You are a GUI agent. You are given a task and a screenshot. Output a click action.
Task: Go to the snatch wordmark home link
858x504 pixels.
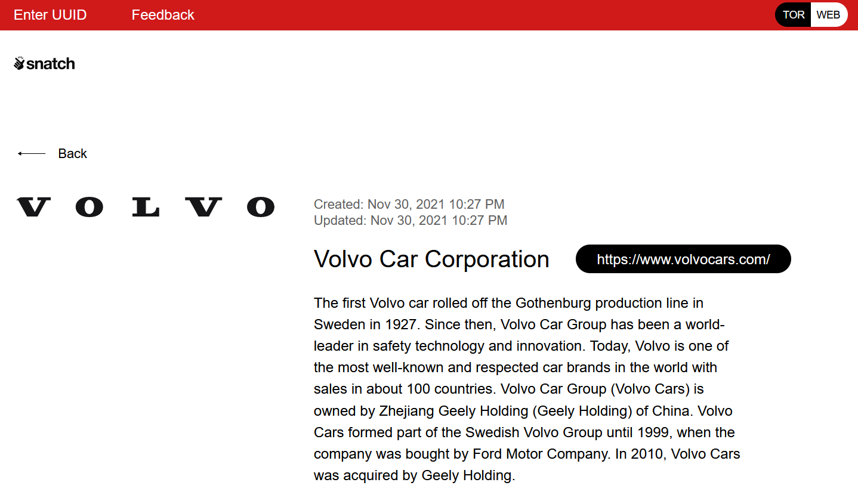[51, 64]
